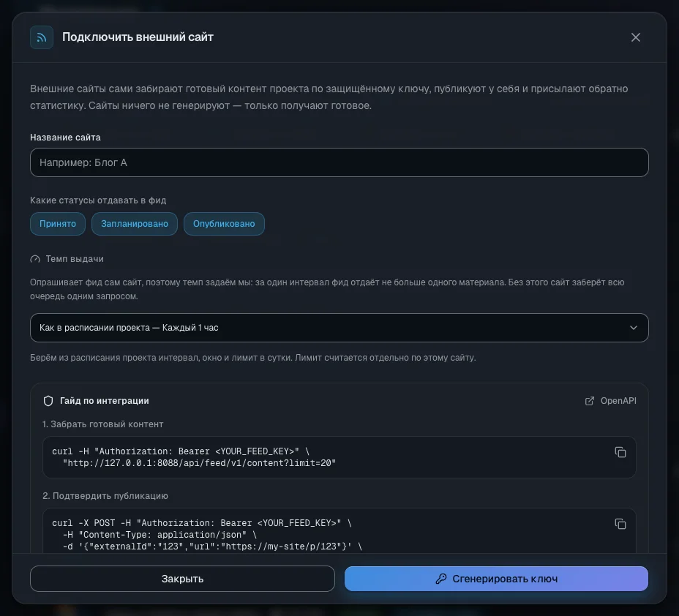Toggle the Запланировано status chip
This screenshot has height=616, width=679.
point(134,224)
